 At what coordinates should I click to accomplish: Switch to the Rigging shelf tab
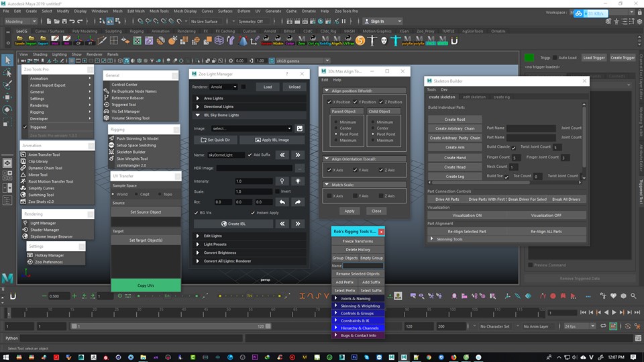[136, 32]
